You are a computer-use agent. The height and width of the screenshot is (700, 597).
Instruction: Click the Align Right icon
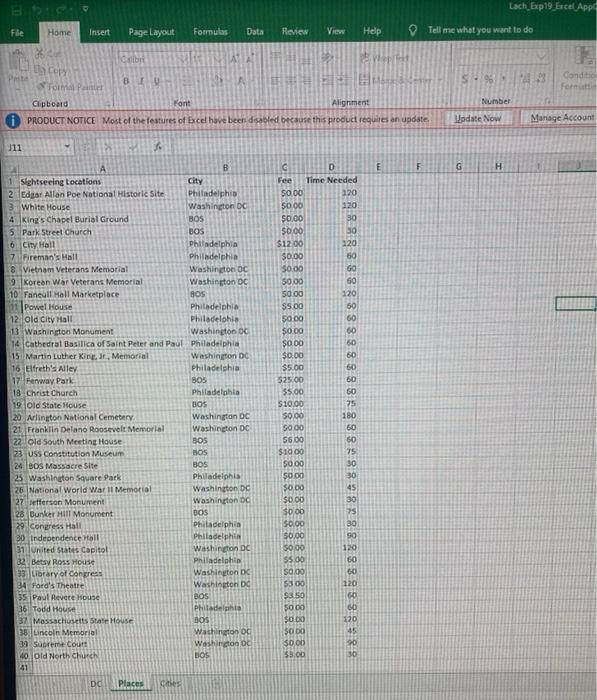point(307,80)
